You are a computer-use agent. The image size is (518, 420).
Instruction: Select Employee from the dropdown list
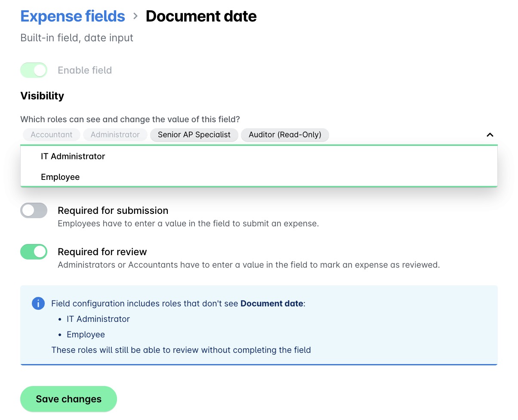click(60, 177)
